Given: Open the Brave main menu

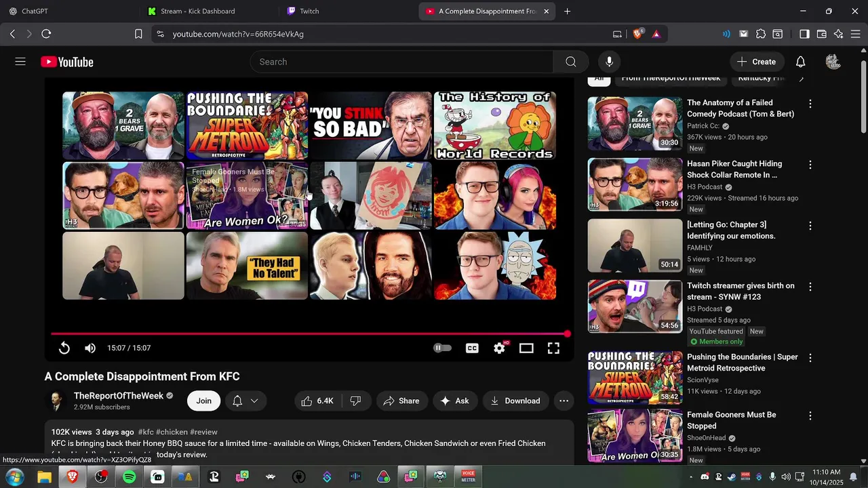Looking at the screenshot, I should point(856,34).
